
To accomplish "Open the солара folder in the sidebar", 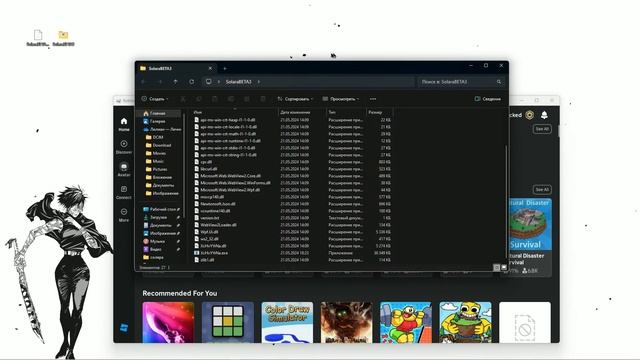I will (x=156, y=257).
